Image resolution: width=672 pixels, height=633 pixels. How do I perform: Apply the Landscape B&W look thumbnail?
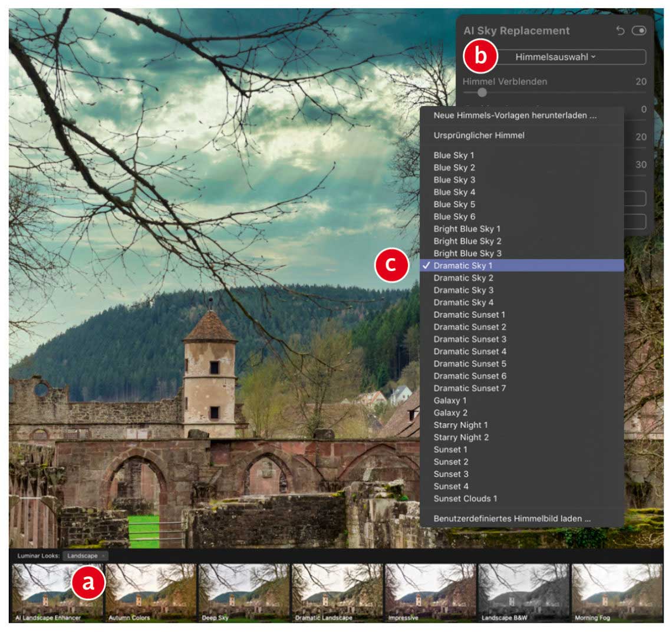coord(523,592)
